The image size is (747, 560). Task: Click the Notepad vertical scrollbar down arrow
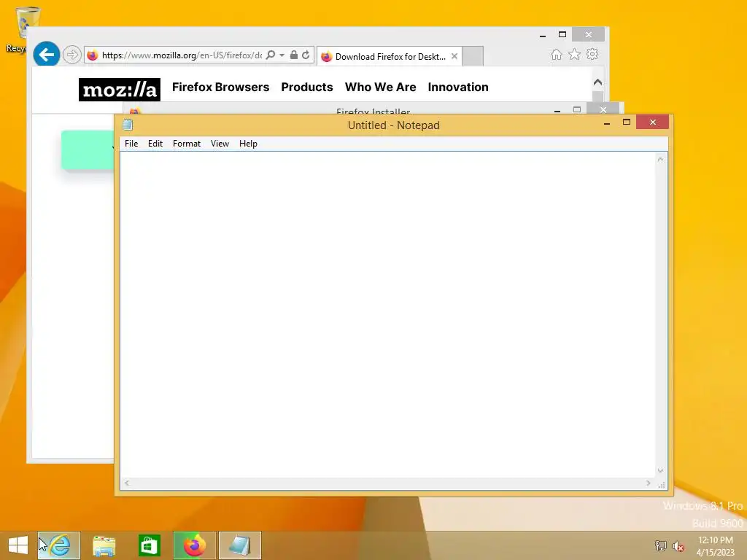(660, 471)
